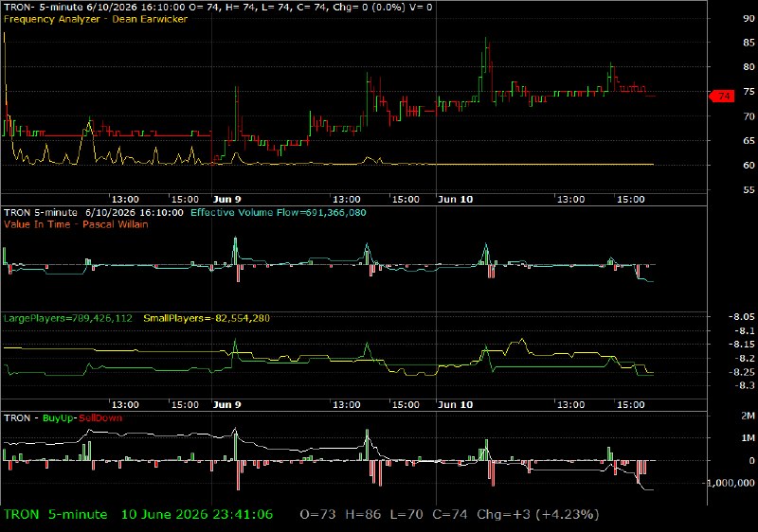
Task: Click the Value In Time - Pascal Willain label
Action: pos(76,224)
